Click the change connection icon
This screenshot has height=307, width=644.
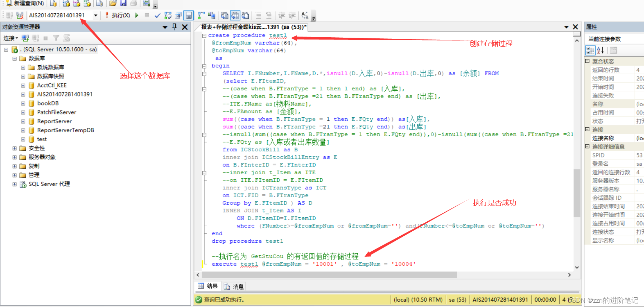coord(20,15)
